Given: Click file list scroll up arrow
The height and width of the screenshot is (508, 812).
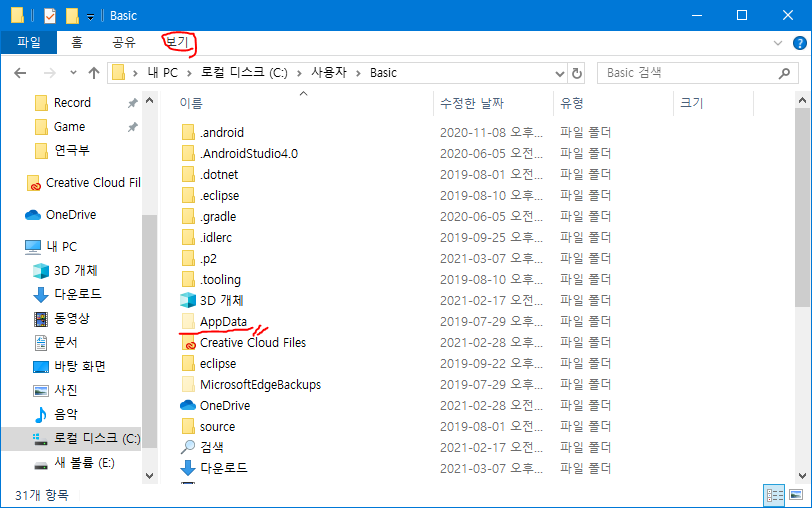Looking at the screenshot, I should point(802,100).
